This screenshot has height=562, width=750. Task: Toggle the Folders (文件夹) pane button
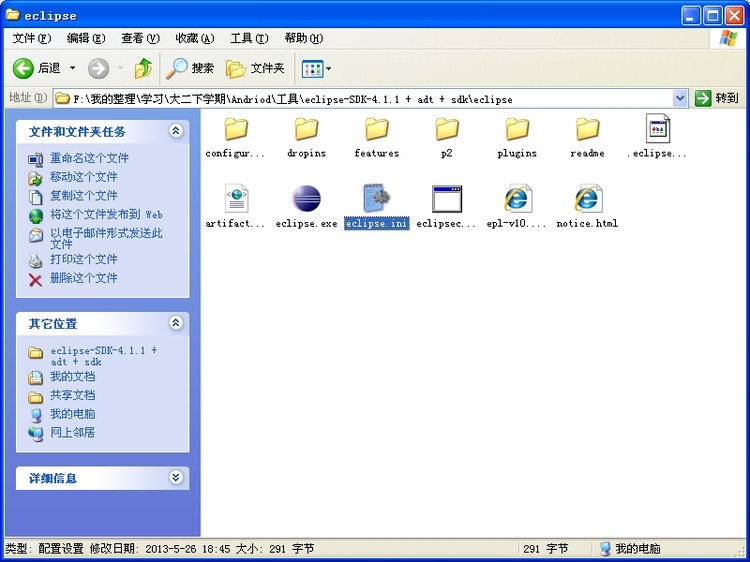point(256,68)
